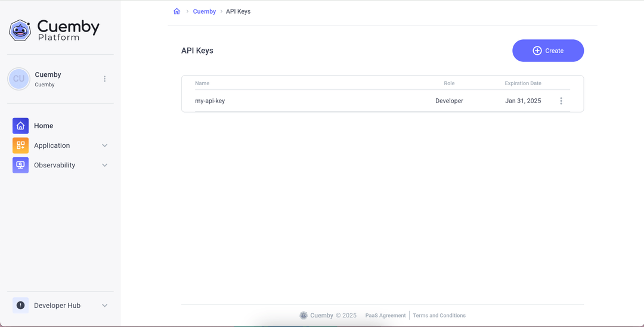The height and width of the screenshot is (327, 644).
Task: Select the my-api-key name cell
Action: click(x=210, y=101)
